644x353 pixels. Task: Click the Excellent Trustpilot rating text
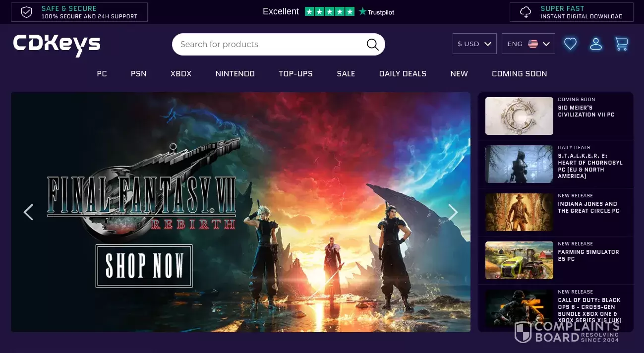tap(281, 11)
